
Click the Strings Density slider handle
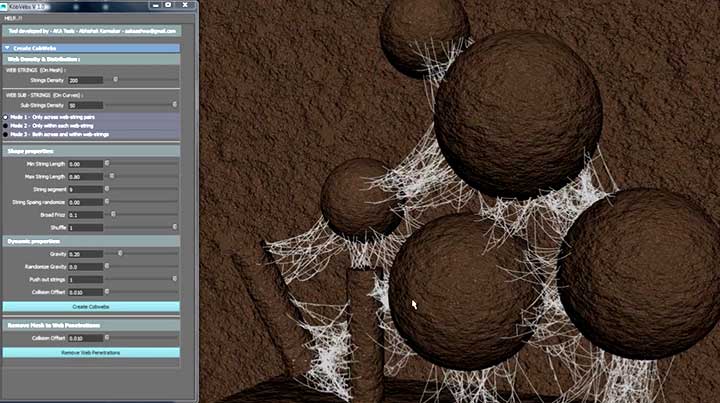coord(115,79)
